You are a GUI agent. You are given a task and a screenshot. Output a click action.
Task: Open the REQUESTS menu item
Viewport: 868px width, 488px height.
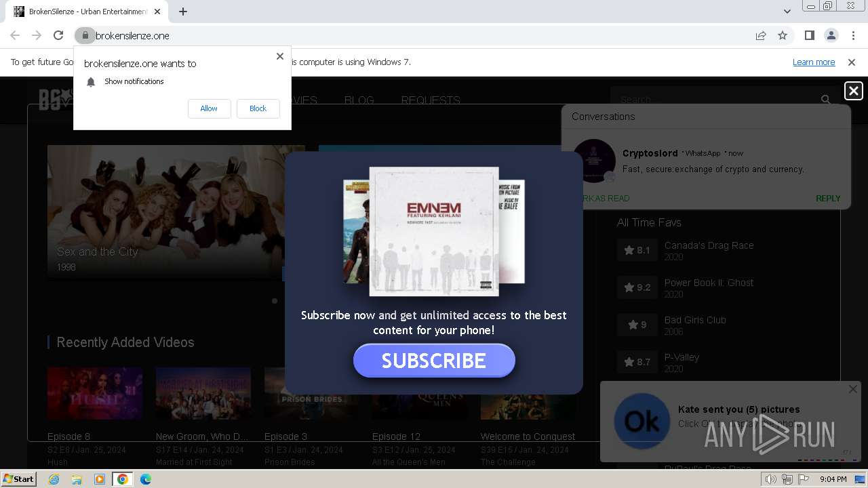[431, 100]
